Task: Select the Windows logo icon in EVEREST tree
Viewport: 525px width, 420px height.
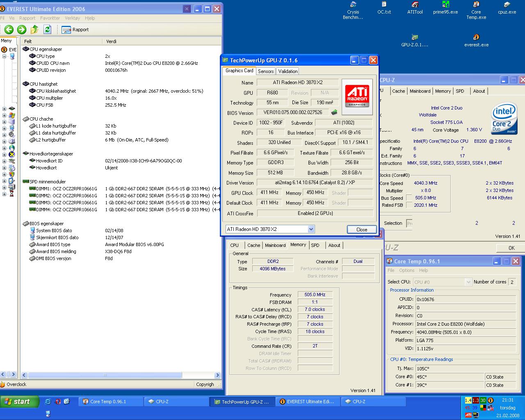Action: tap(12, 115)
